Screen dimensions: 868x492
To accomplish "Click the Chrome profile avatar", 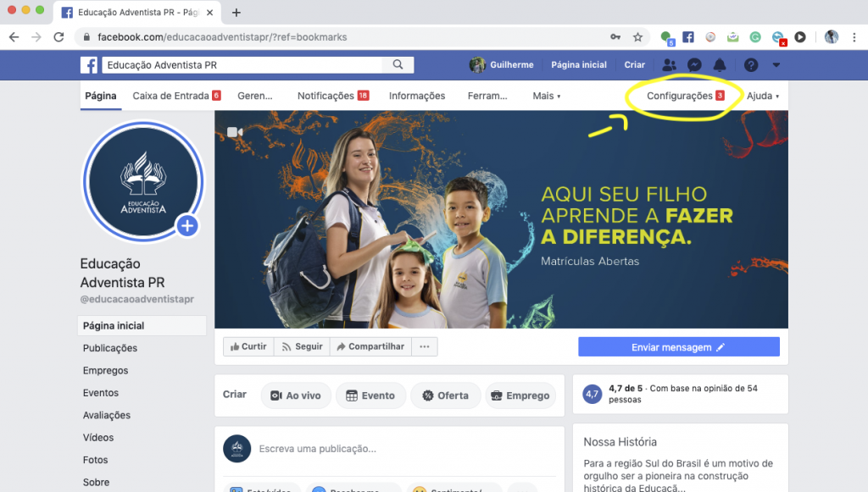I will pos(831,37).
